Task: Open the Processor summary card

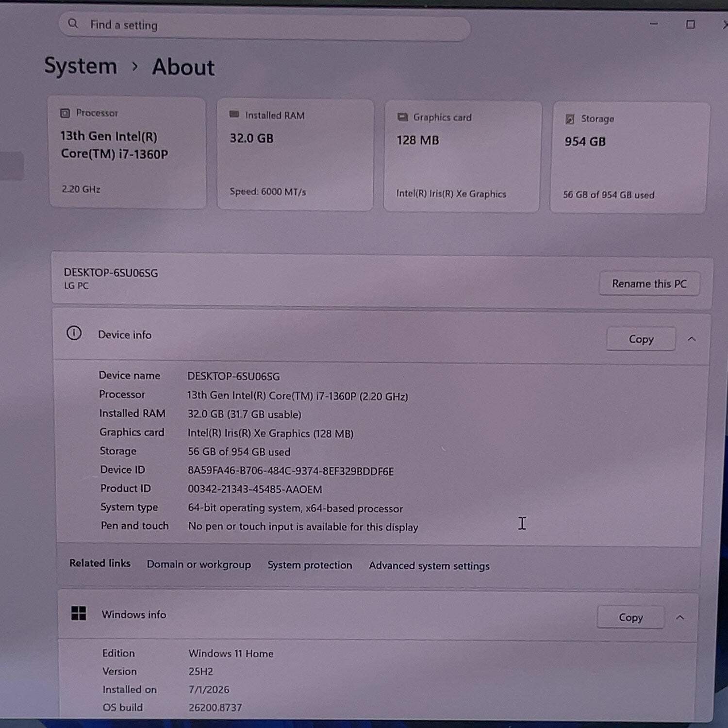Action: tap(128, 152)
